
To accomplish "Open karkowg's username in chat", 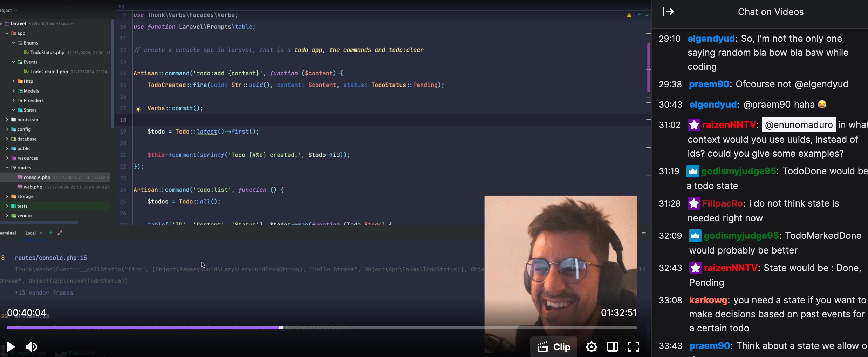I will click(x=708, y=300).
